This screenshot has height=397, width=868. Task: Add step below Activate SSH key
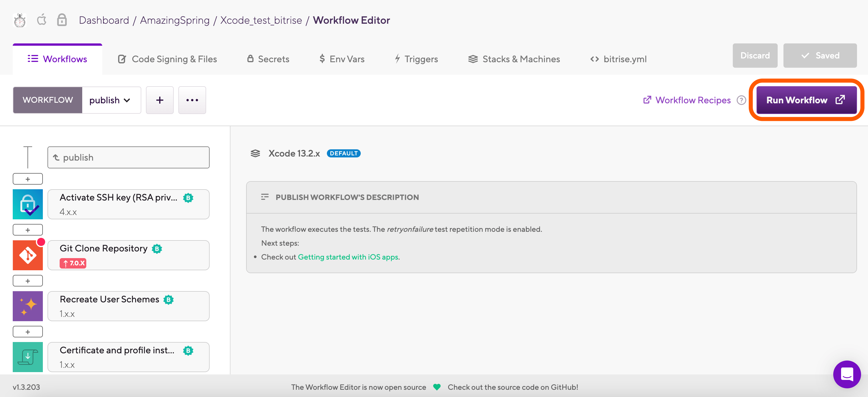pyautogui.click(x=28, y=230)
